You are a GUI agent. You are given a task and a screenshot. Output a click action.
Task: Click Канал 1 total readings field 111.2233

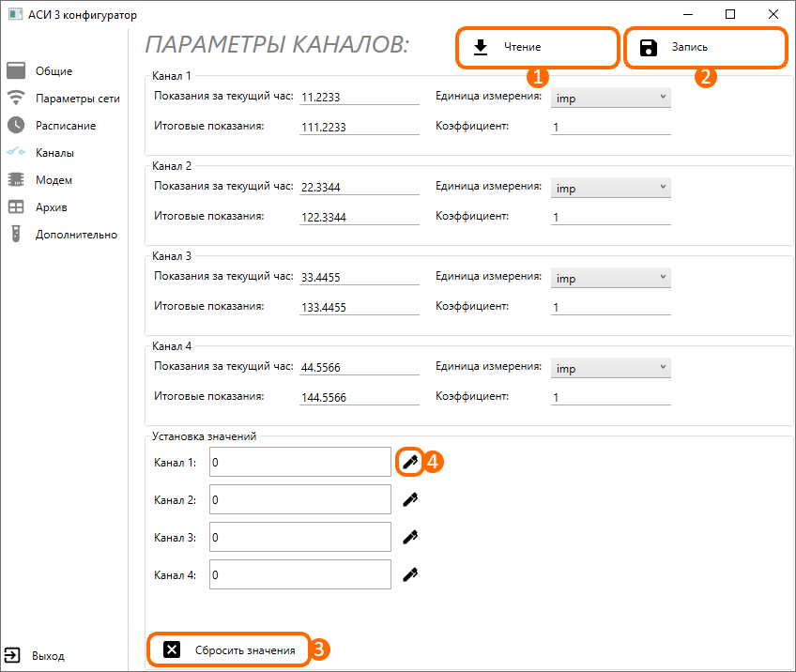click(x=360, y=127)
